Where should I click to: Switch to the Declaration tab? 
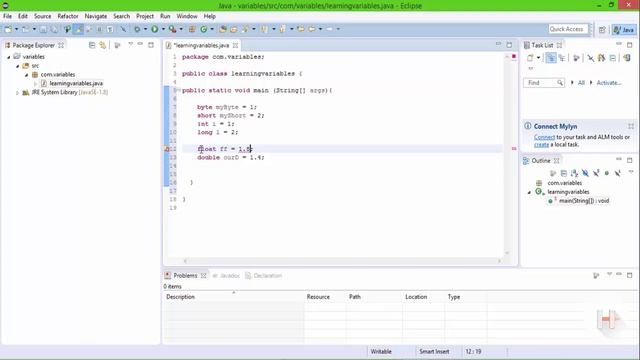coord(264,276)
